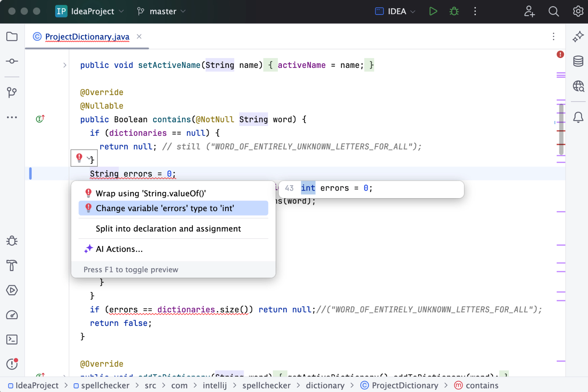Open Code With Me add-user icon
588x392 pixels.
coord(529,11)
